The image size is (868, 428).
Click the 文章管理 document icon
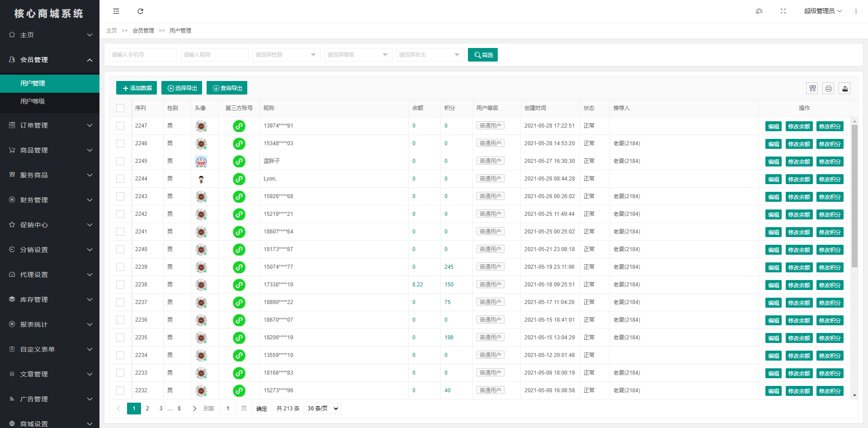12,374
